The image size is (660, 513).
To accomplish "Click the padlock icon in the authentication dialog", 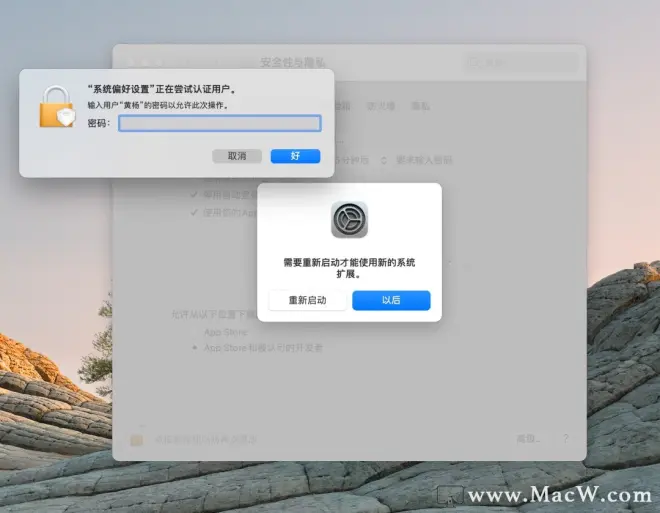I will click(x=57, y=106).
